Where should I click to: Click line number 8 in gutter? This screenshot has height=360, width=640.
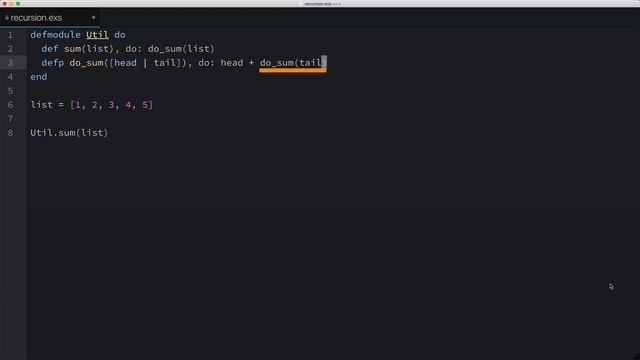pos(11,133)
